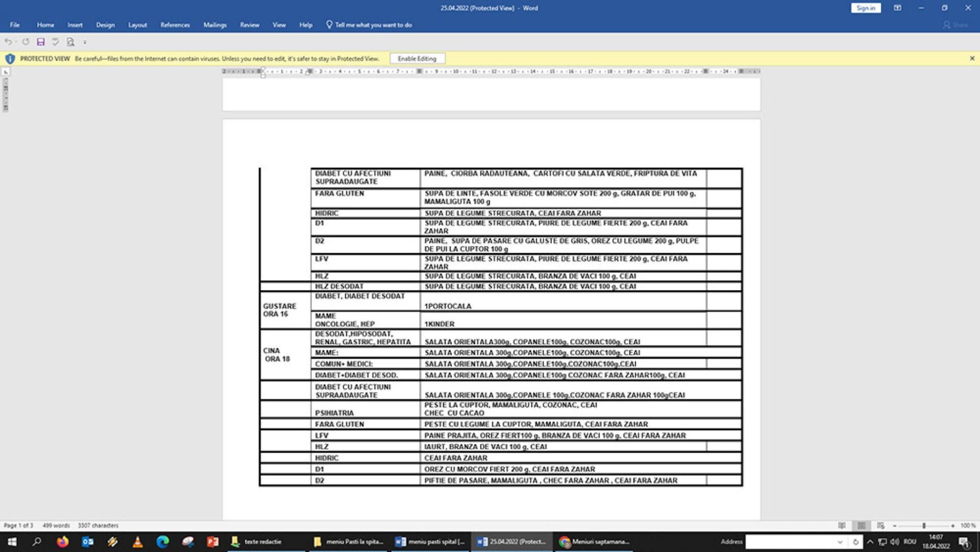This screenshot has width=980, height=552.
Task: Switch to Print Layout view
Action: (861, 525)
